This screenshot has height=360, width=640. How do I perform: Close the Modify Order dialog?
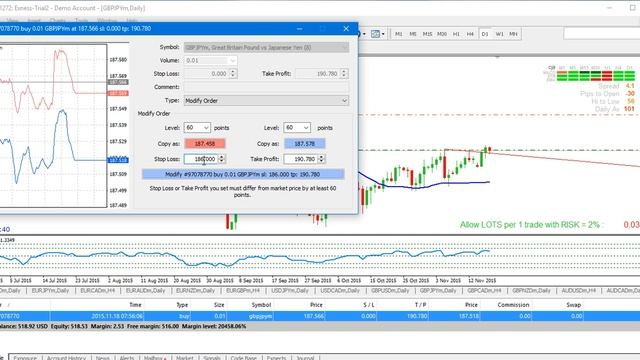[x=346, y=29]
